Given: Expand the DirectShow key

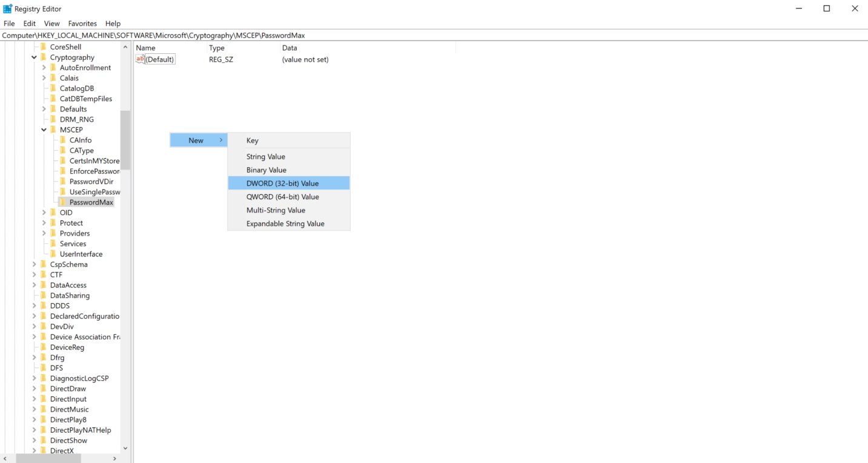Looking at the screenshot, I should pos(35,440).
